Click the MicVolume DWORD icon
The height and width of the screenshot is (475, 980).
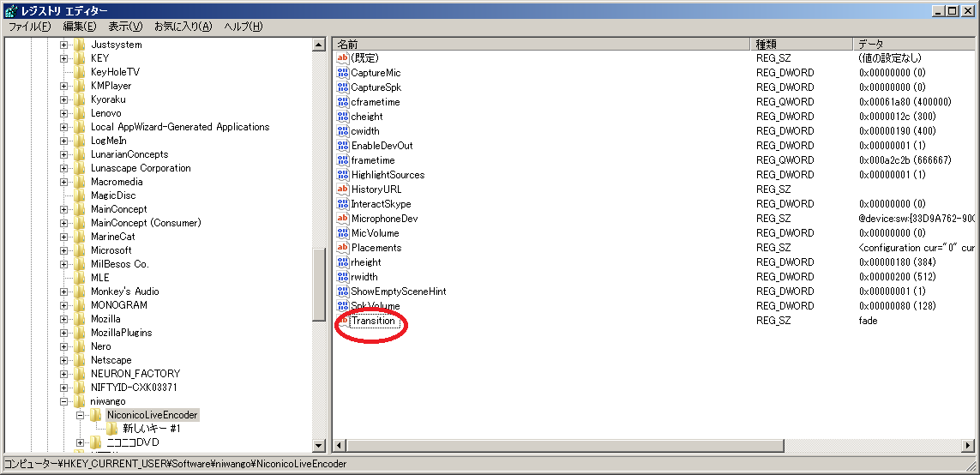(342, 233)
